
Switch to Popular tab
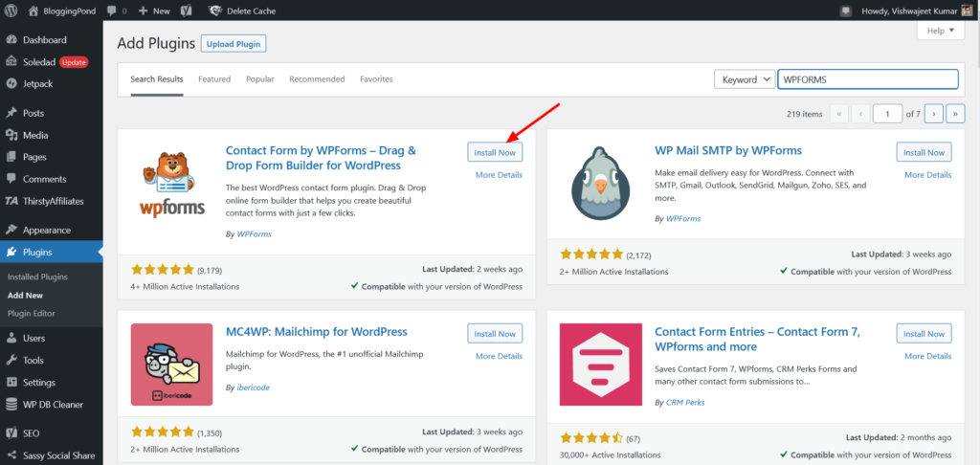(x=260, y=79)
